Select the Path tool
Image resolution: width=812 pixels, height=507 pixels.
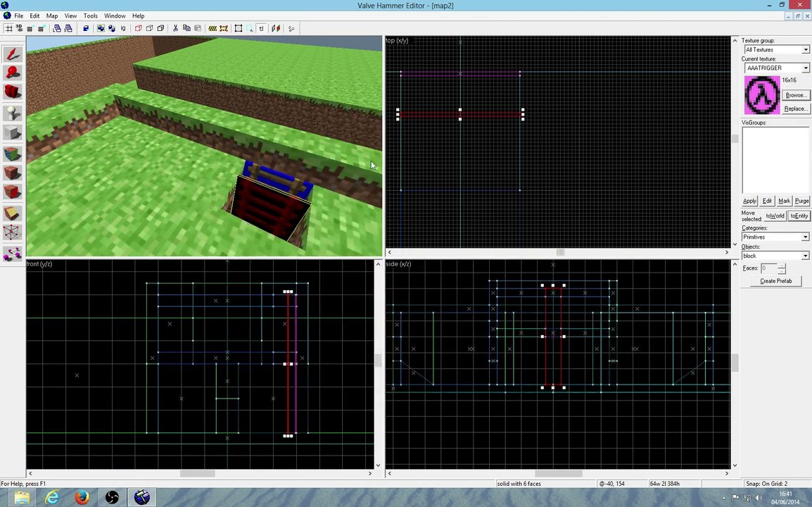point(13,254)
